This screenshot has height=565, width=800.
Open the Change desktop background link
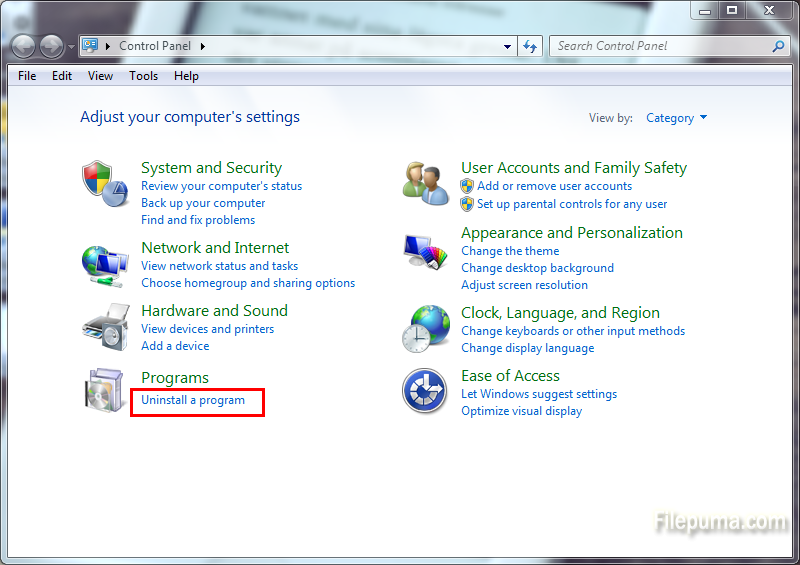(x=537, y=268)
